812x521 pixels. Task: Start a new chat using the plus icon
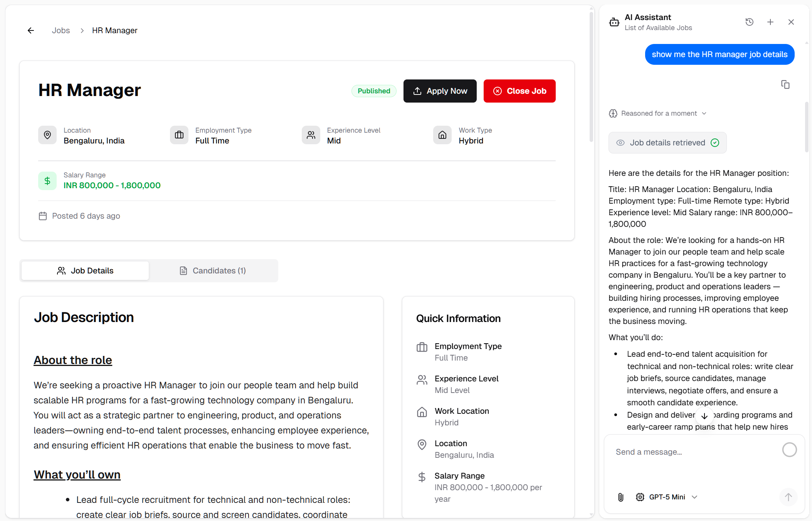[770, 22]
